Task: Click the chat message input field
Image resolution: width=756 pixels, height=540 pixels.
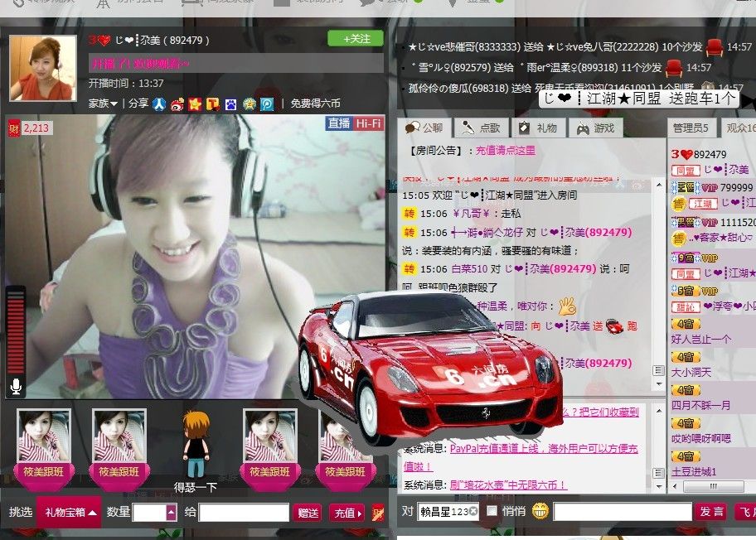Action: pos(623,512)
